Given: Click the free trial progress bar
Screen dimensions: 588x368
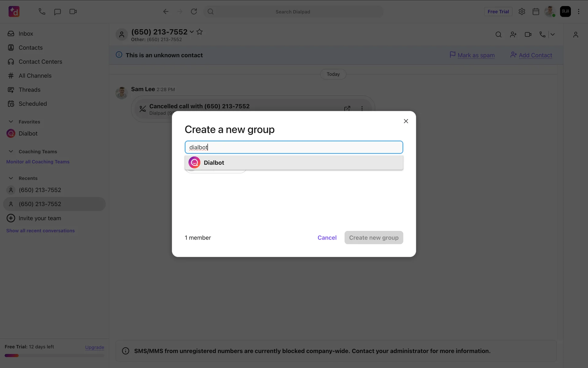Looking at the screenshot, I should click(x=54, y=356).
